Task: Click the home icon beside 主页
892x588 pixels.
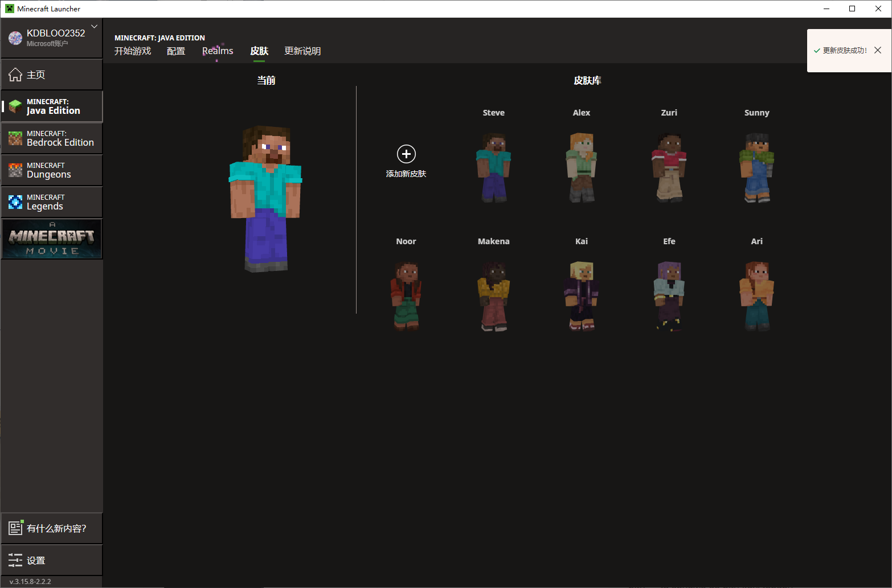Action: tap(15, 75)
